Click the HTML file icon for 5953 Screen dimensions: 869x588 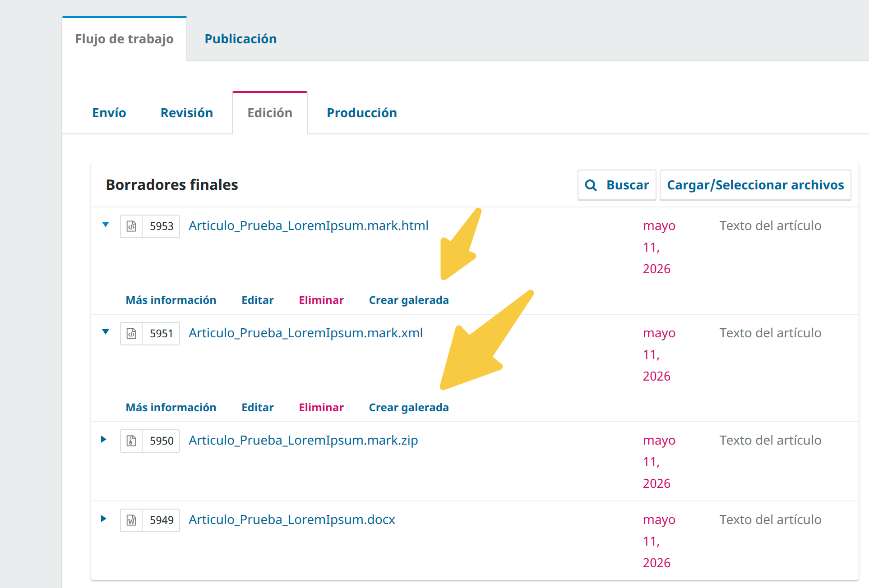[x=131, y=226]
